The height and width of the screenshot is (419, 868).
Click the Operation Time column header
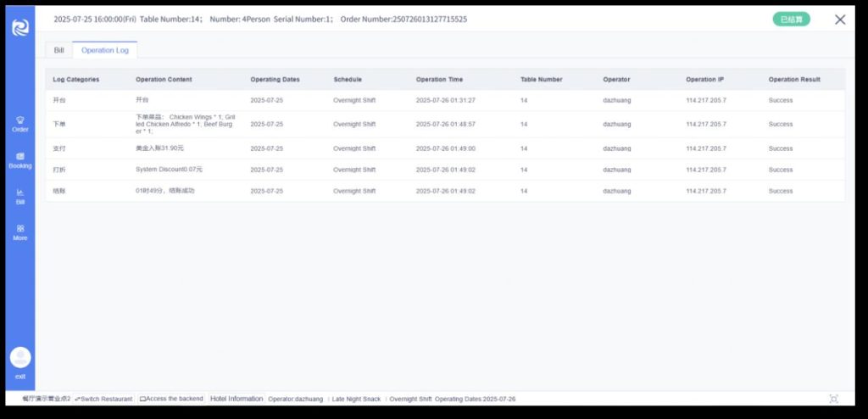(x=439, y=80)
